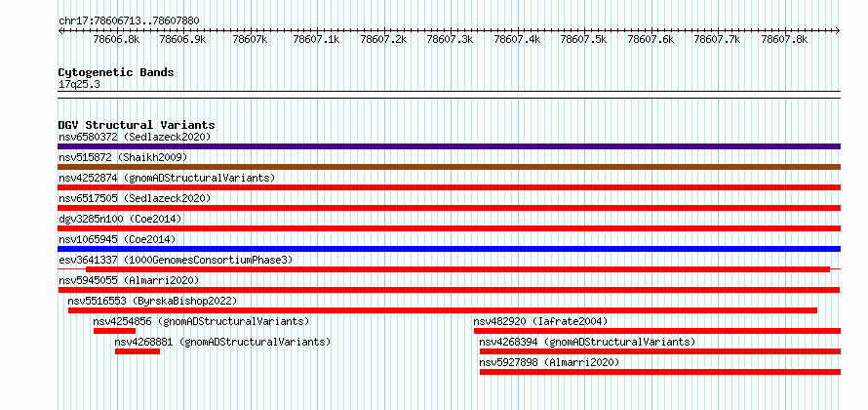Select the red nsv6517505 variant bar
Screen dimensions: 868x410
tap(449, 208)
